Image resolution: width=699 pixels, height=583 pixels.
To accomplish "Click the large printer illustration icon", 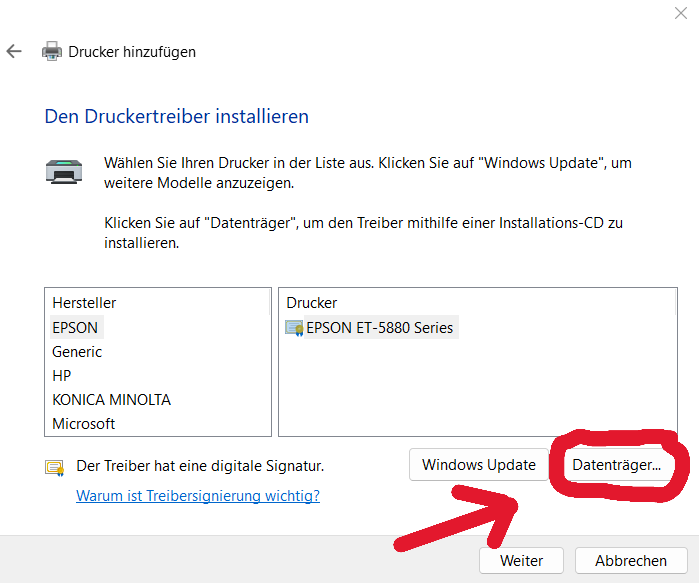I will (66, 171).
